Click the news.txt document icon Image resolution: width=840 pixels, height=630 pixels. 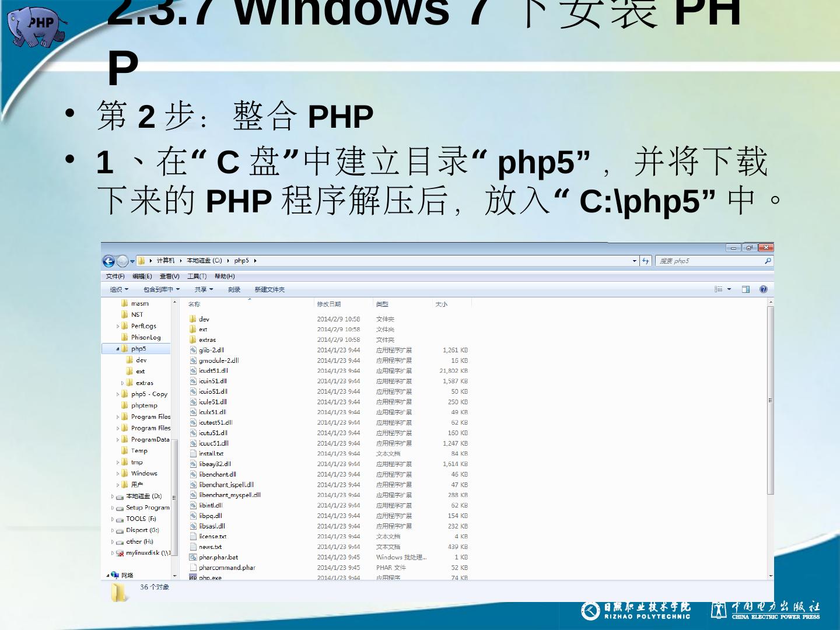coord(193,547)
